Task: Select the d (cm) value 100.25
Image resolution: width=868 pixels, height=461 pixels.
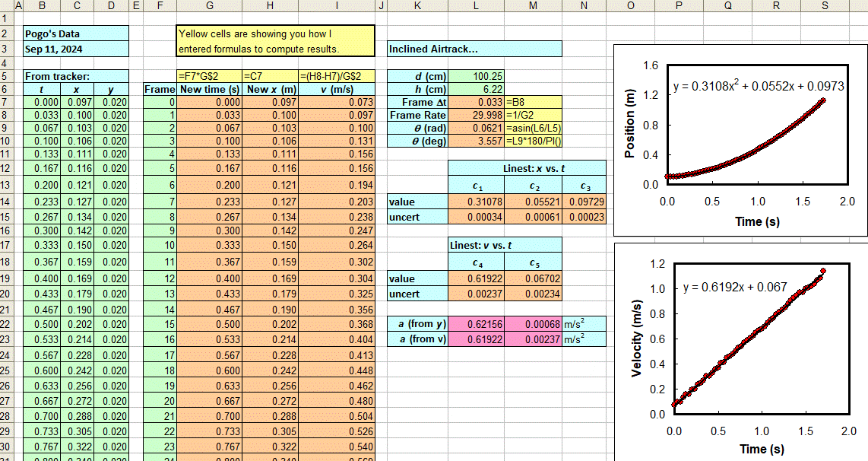Action: (476, 76)
